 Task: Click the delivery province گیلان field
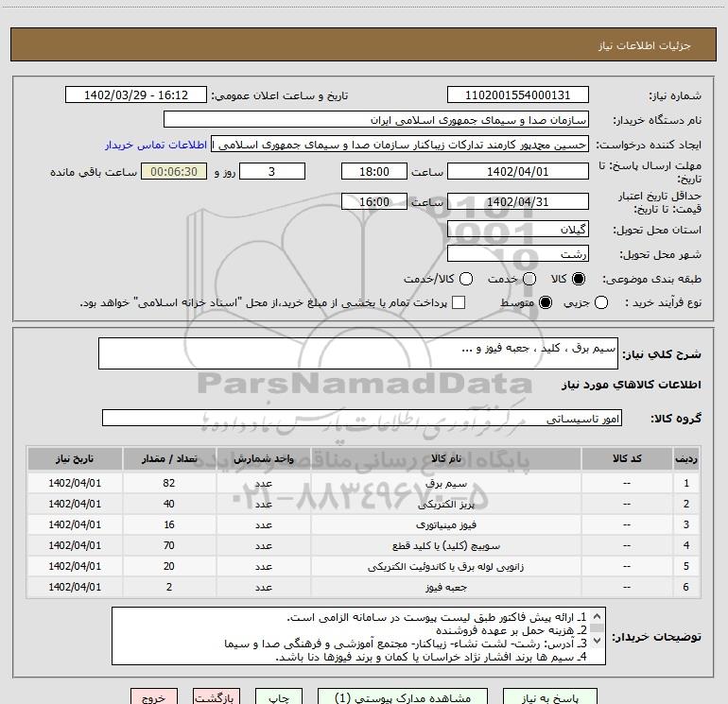(518, 230)
